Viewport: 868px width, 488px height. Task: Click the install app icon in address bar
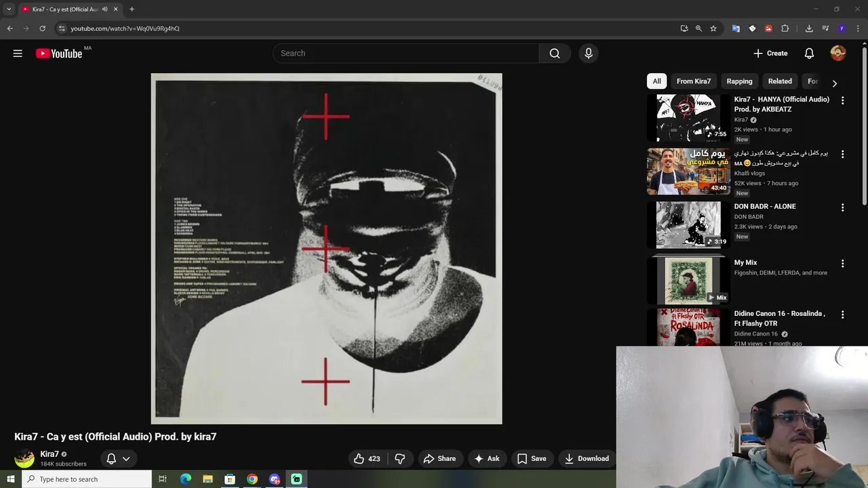tap(684, 28)
